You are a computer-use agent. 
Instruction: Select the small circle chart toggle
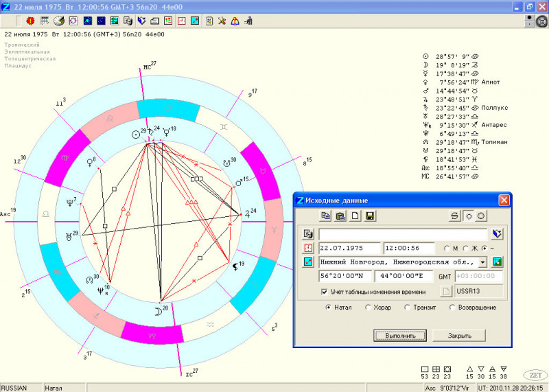point(469,216)
